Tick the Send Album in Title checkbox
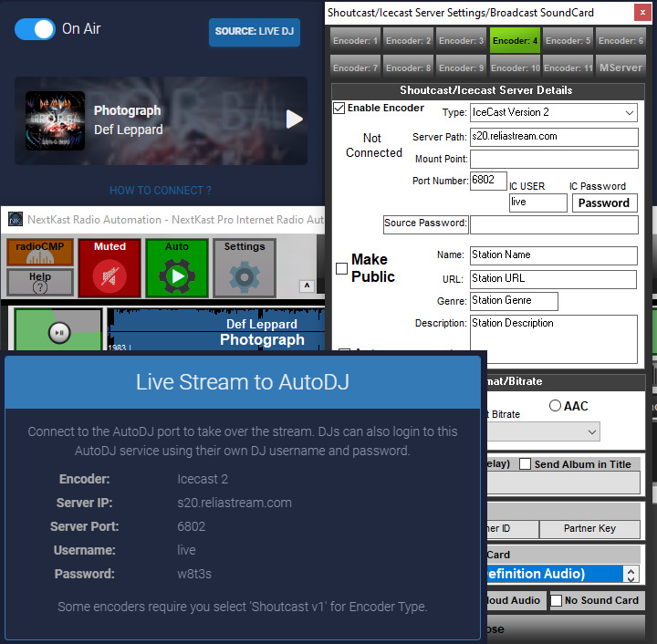This screenshot has height=644, width=657. coord(525,464)
